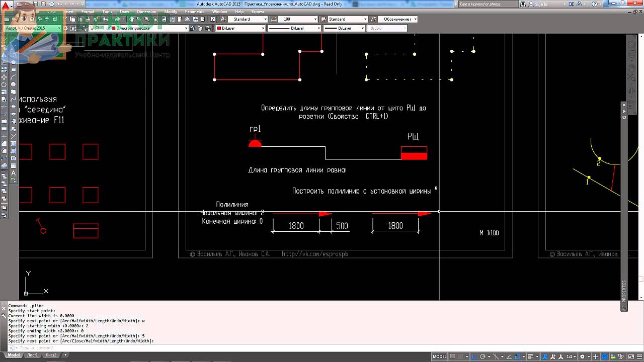Click the Match Properties icon in standard toolbar
Screen dimensions: 644x362
(x=87, y=19)
